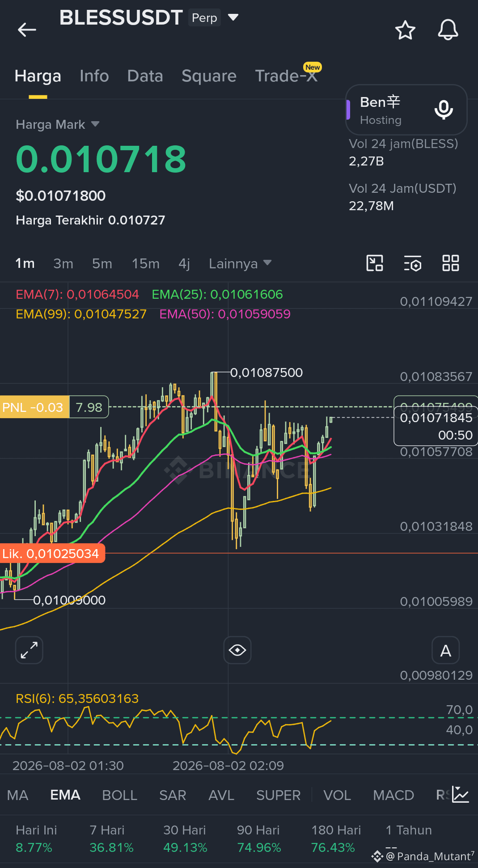Toggle auto scale A button
The height and width of the screenshot is (868, 478).
(x=446, y=651)
